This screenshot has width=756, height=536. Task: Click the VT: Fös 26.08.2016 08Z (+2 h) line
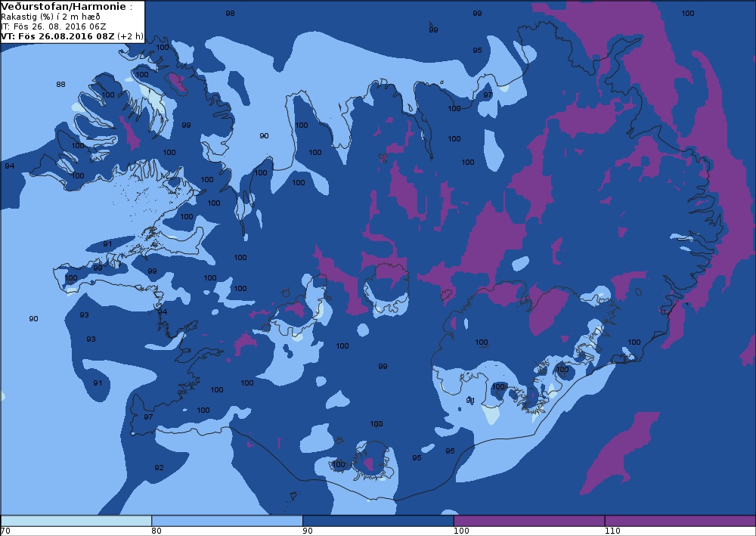click(x=72, y=36)
